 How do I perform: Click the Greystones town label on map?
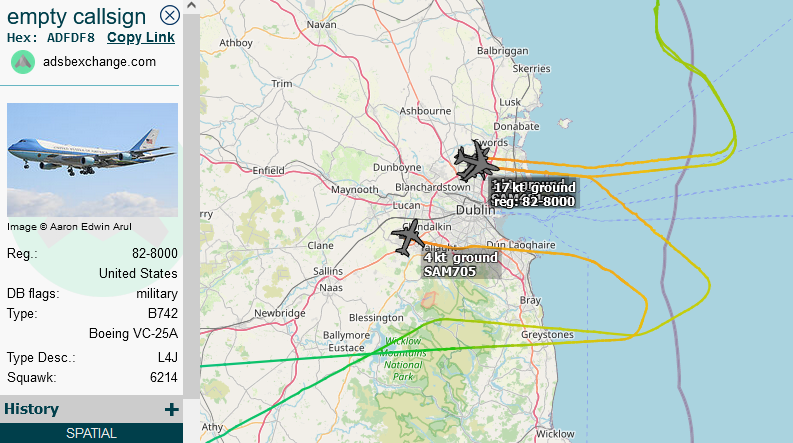(x=547, y=335)
